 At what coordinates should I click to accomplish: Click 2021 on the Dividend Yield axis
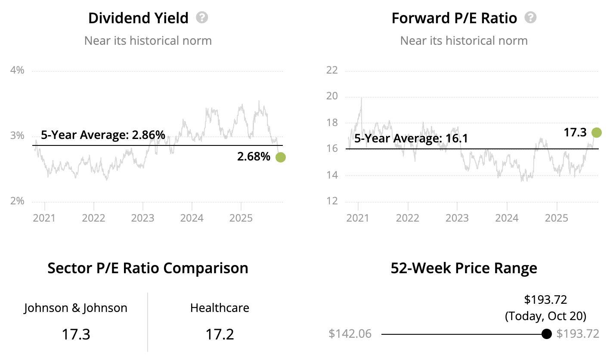44,218
